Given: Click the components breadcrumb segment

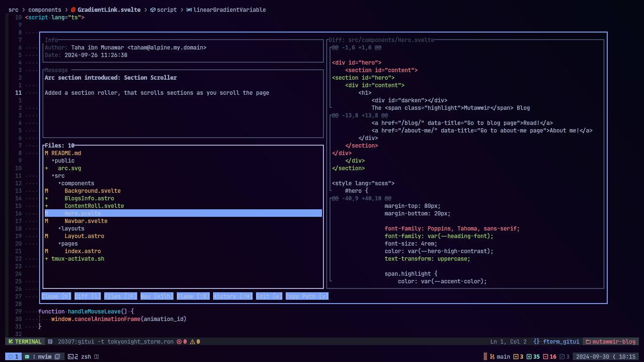Looking at the screenshot, I should point(45,9).
